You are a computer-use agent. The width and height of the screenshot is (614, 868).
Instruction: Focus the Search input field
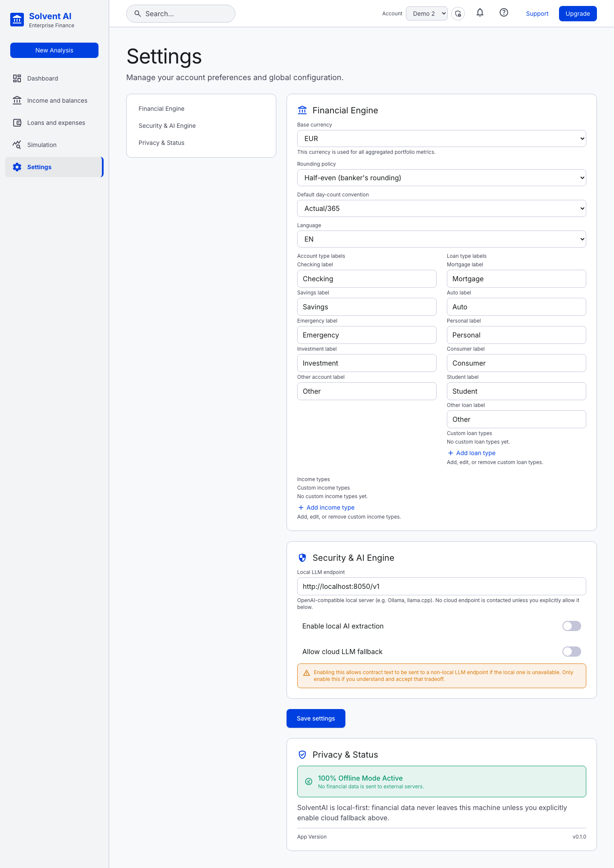coord(181,14)
